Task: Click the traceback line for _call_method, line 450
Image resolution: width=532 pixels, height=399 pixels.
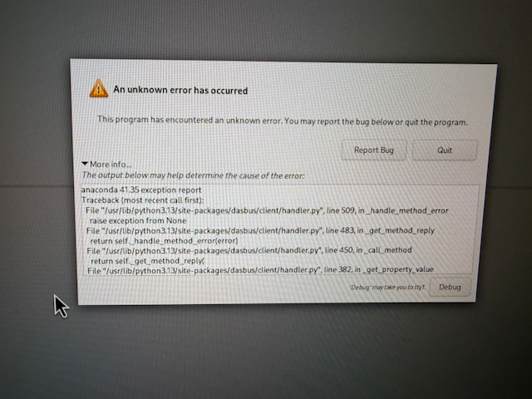Action: click(x=249, y=250)
